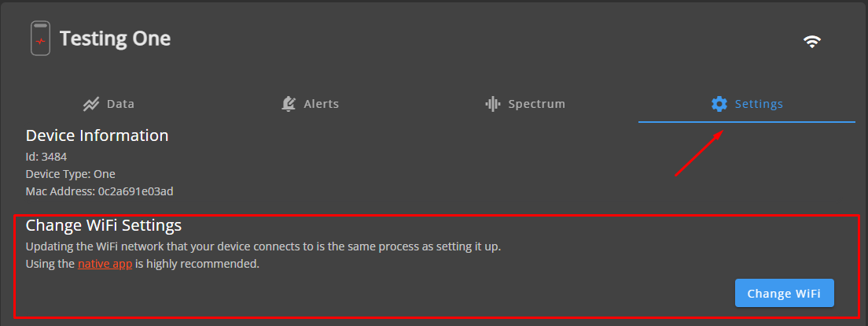The width and height of the screenshot is (868, 326).
Task: Click the Settings tab gear icon
Action: (x=719, y=104)
